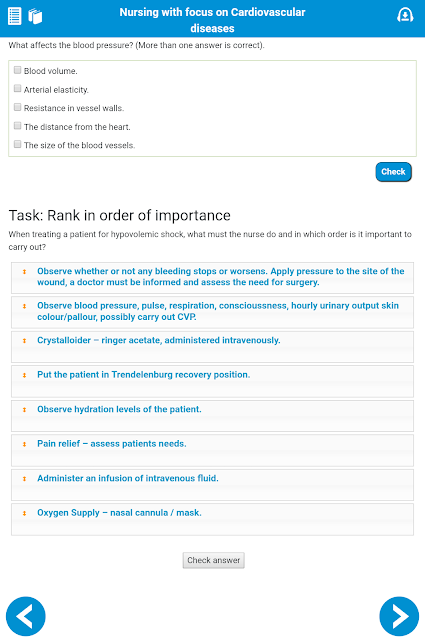
Task: Tap the download icon in header
Action: [x=405, y=15]
